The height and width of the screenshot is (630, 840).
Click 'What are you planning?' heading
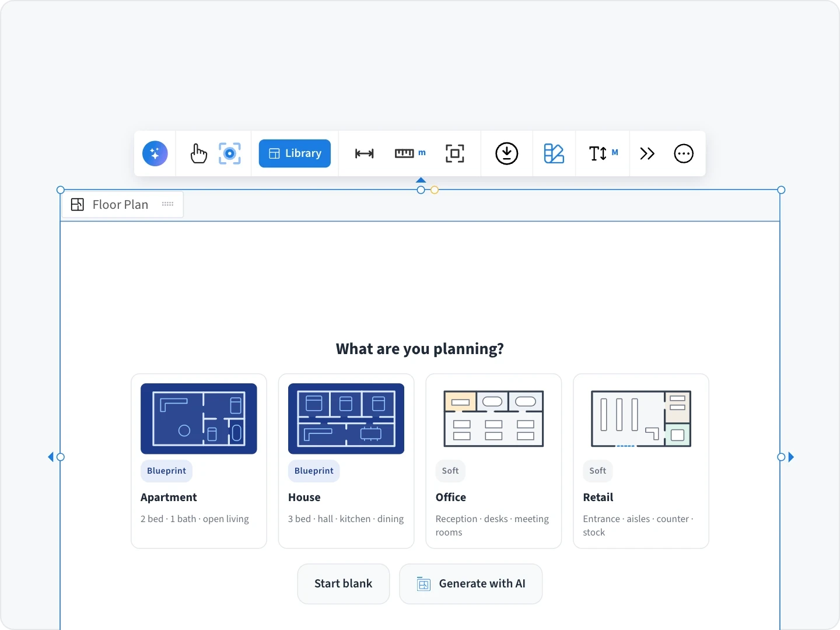point(420,349)
